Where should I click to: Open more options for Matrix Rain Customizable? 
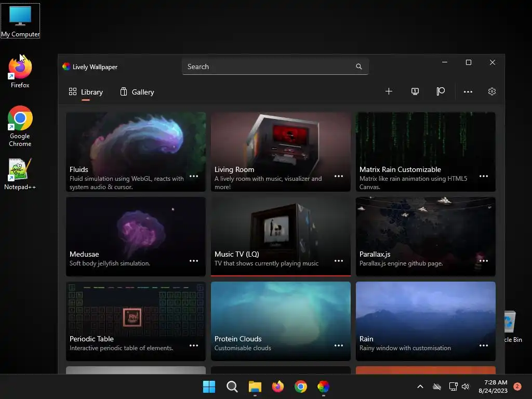click(484, 176)
